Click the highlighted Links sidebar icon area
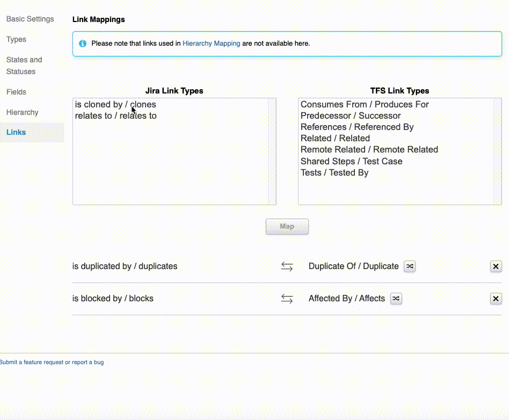The image size is (509, 420). 16,132
